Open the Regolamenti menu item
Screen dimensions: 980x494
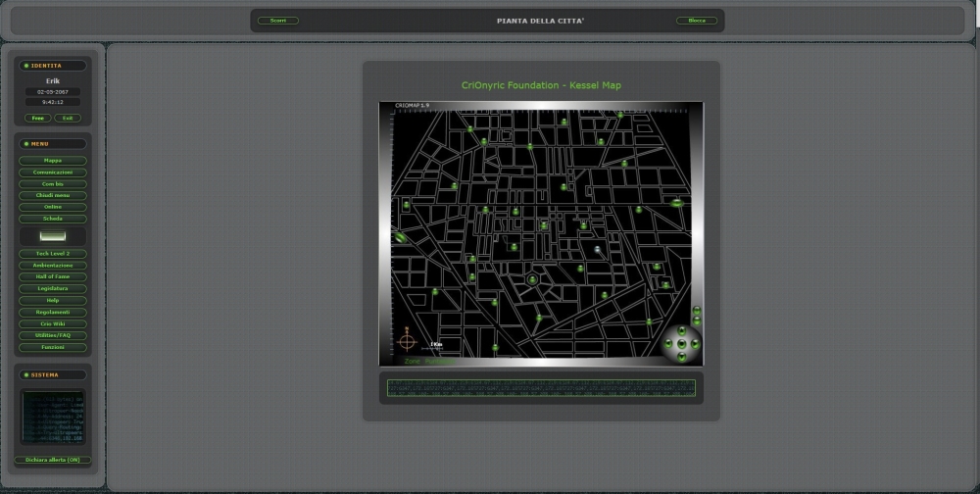point(53,313)
